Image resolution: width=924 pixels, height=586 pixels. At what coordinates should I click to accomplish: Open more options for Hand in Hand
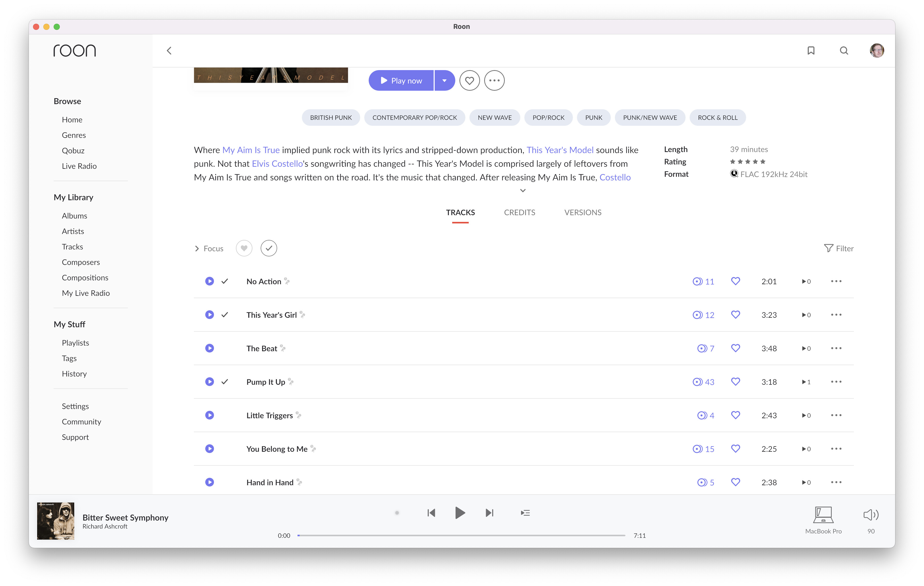point(836,482)
